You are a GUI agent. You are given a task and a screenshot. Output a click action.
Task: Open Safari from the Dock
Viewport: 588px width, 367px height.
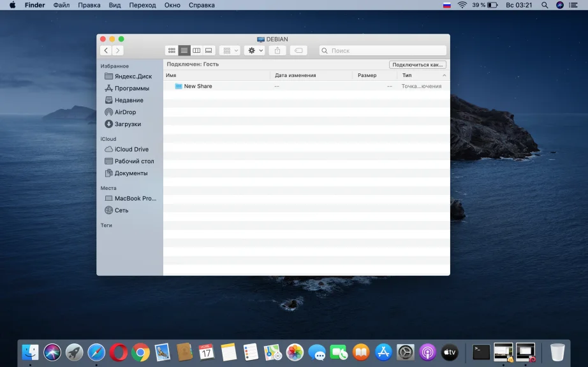pos(96,352)
